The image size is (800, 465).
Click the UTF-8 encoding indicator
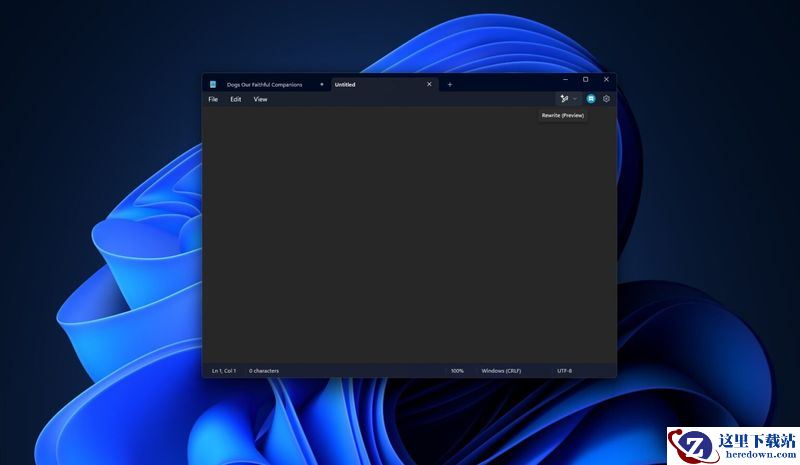564,371
